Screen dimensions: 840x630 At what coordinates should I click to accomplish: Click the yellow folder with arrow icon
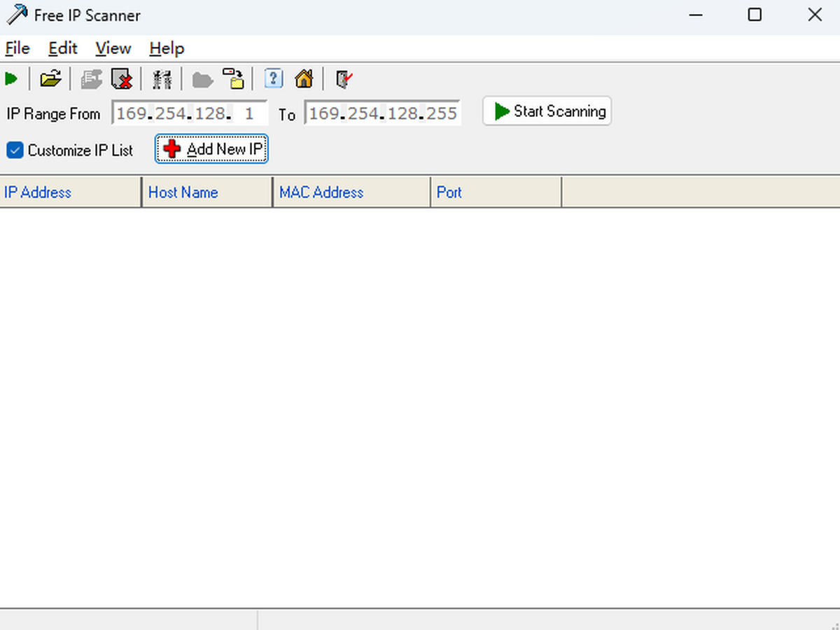point(234,79)
